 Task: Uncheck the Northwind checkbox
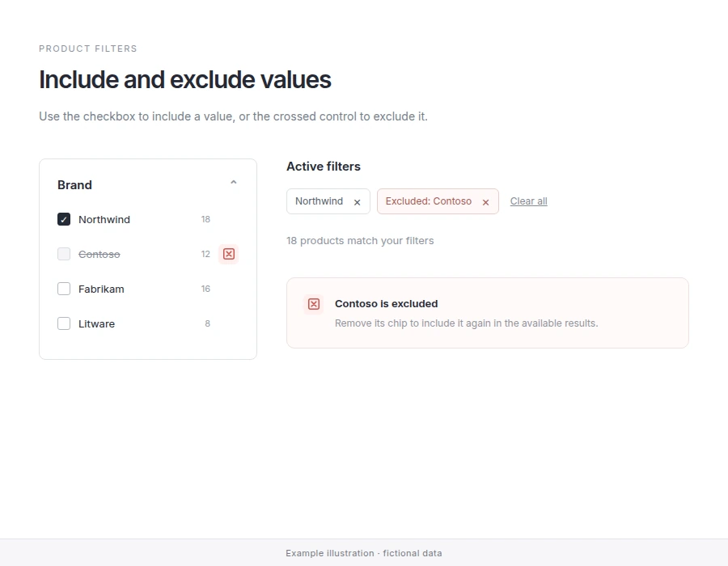64,219
